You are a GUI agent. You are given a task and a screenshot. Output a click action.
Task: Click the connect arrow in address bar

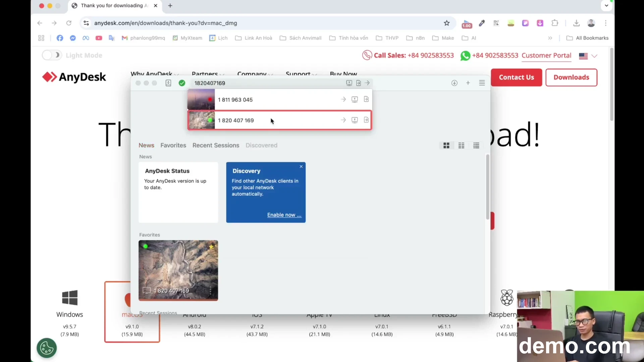click(x=367, y=83)
